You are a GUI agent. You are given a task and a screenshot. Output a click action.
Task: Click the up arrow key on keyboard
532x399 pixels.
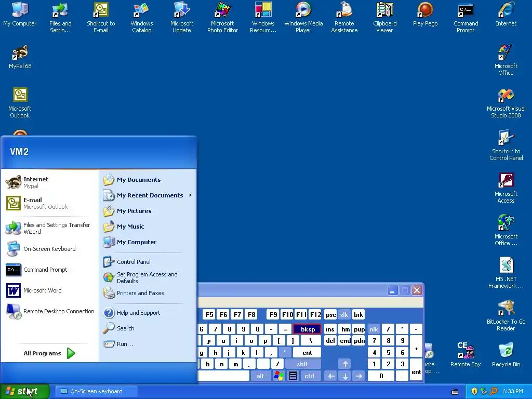pos(345,364)
